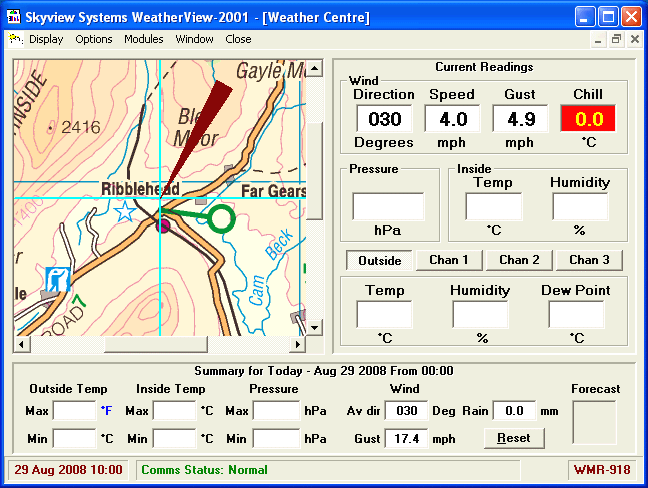Click the Inside Temp Max field
Viewport: 648px width, 488px height.
[175, 411]
